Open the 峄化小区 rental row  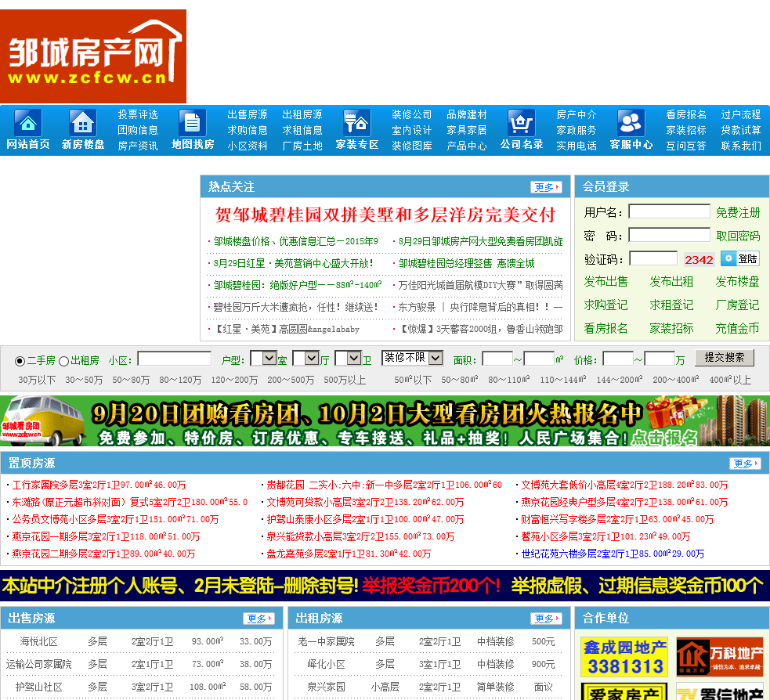(428, 664)
